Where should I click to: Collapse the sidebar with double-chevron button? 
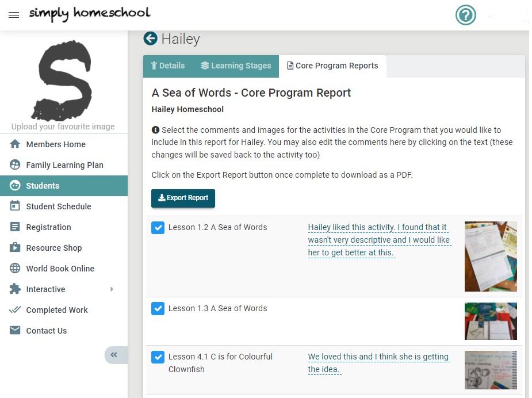(116, 355)
